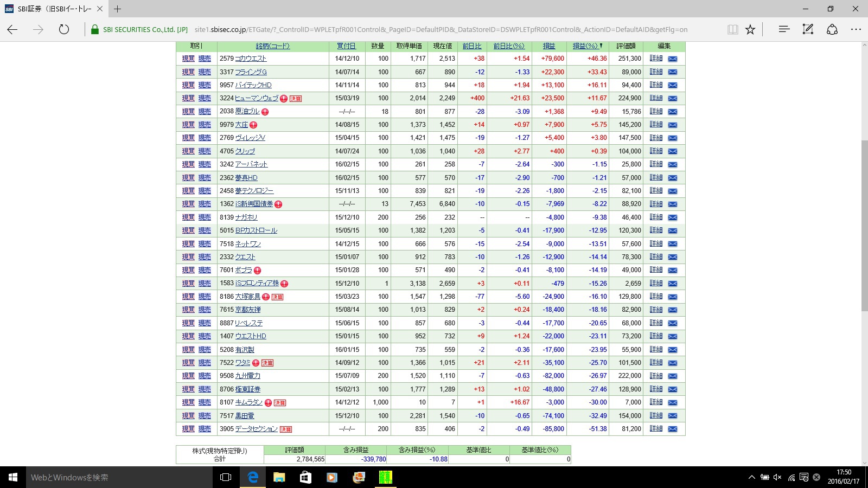
Task: Click the red alert icon beside ヒューマンウェブ
Action: pyautogui.click(x=284, y=99)
